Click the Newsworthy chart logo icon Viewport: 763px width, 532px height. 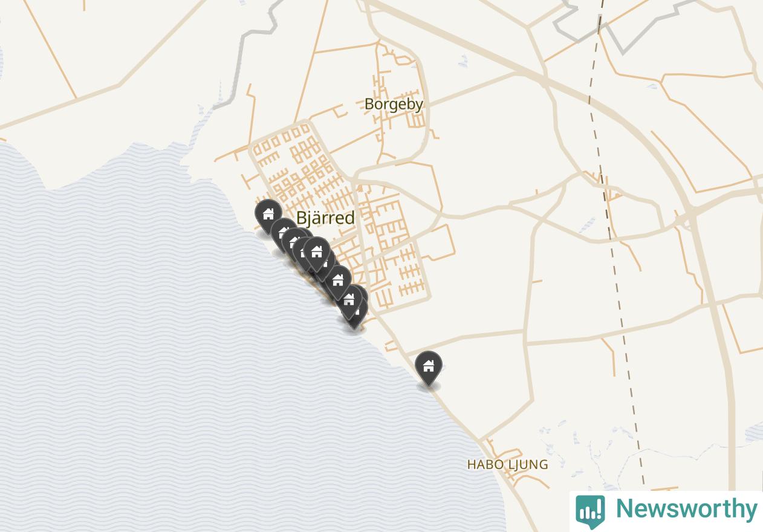pyautogui.click(x=590, y=511)
